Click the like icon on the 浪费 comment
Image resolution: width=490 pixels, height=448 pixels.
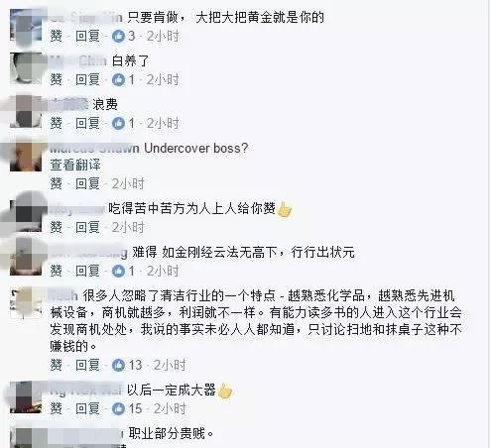click(x=118, y=123)
